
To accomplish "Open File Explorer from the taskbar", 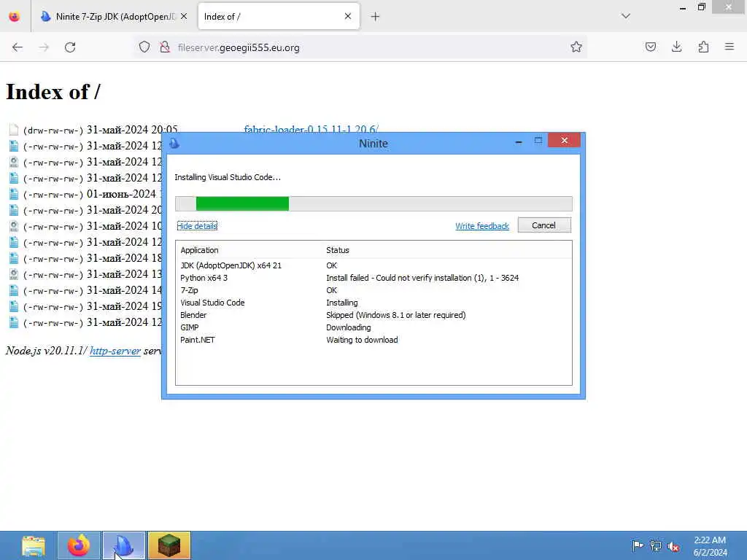I will (x=34, y=545).
